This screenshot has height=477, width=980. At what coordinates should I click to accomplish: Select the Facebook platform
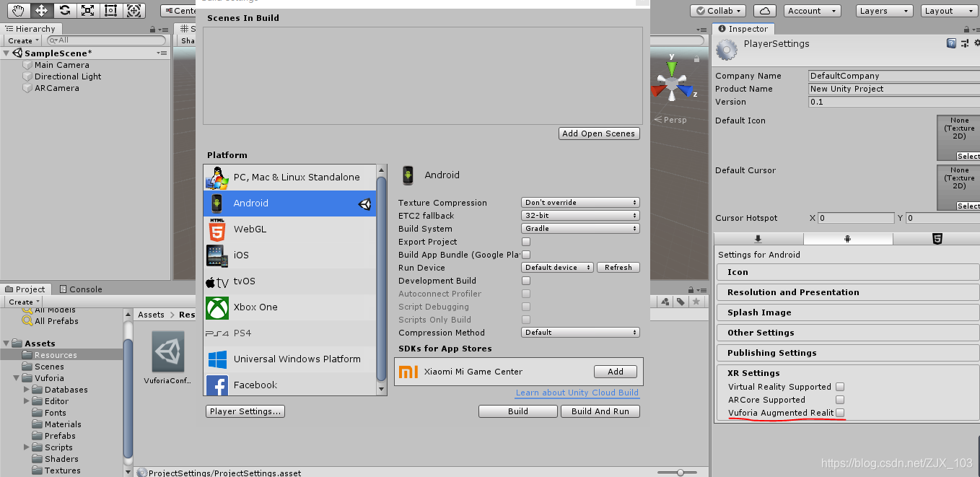[x=290, y=384]
